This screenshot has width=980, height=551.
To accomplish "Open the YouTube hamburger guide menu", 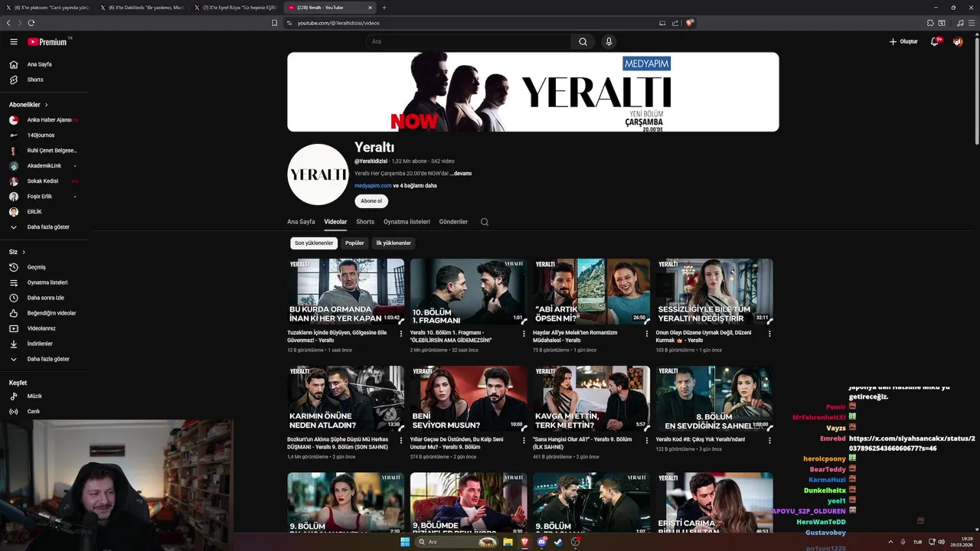I will 14,42.
